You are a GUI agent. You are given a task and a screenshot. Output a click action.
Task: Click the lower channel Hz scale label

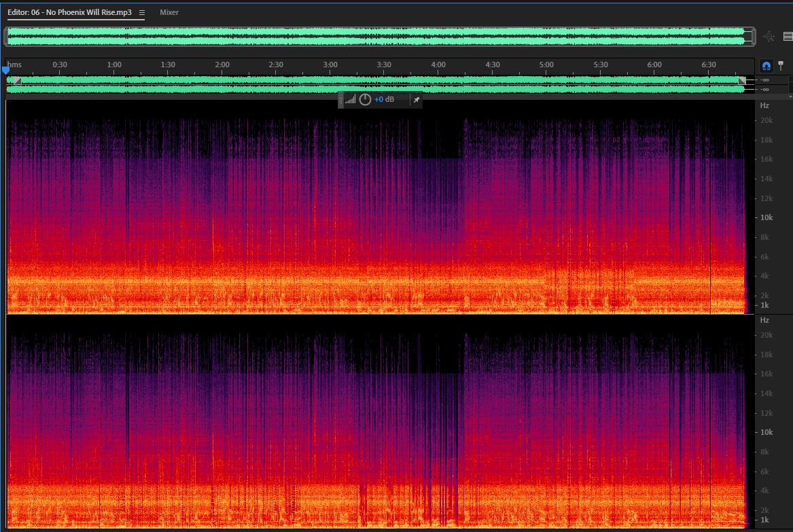764,320
